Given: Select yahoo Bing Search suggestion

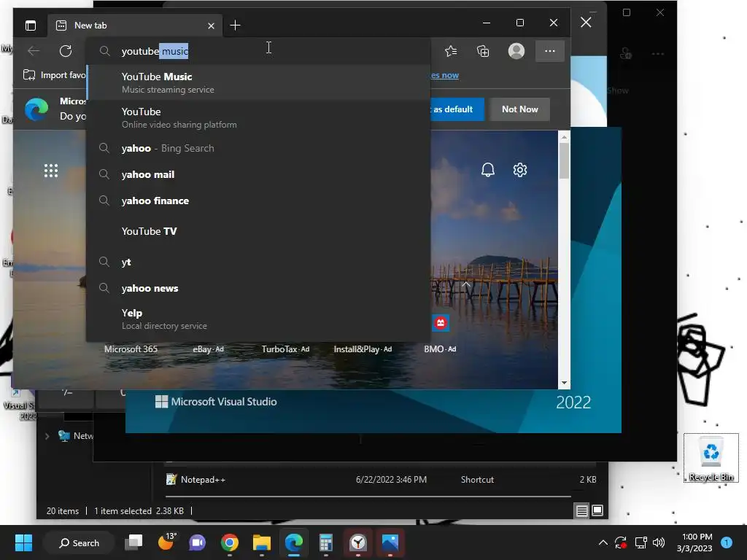Looking at the screenshot, I should point(258,148).
